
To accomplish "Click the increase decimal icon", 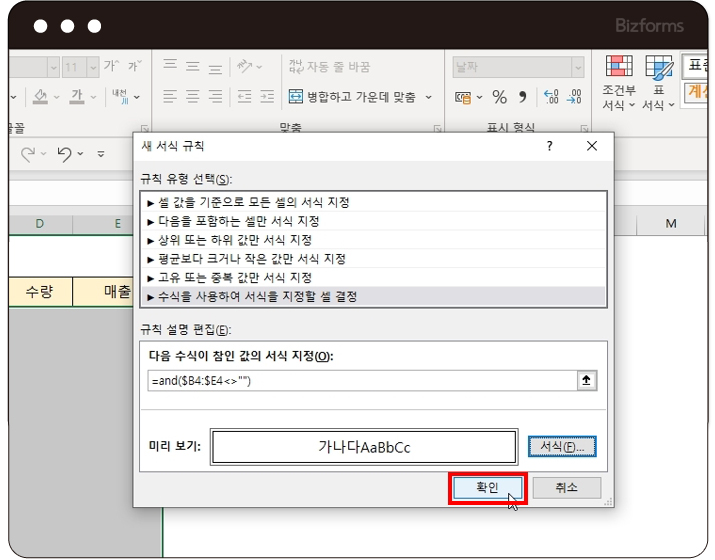I will (x=551, y=97).
